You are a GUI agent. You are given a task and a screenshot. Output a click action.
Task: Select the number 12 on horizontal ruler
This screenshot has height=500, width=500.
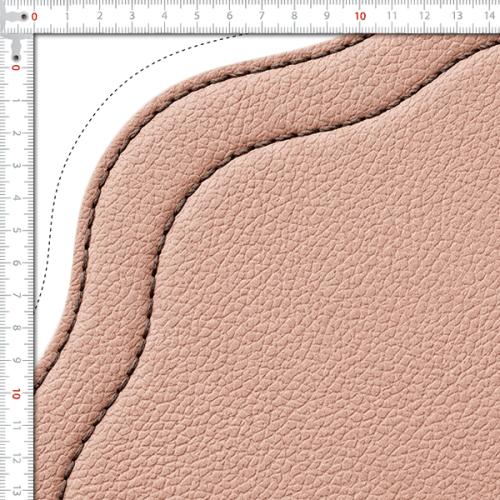click(x=425, y=16)
